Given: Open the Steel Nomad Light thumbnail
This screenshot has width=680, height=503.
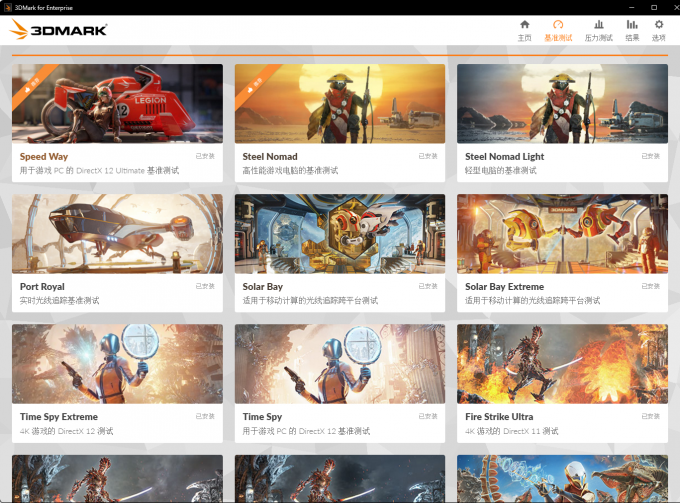Looking at the screenshot, I should 562,104.
